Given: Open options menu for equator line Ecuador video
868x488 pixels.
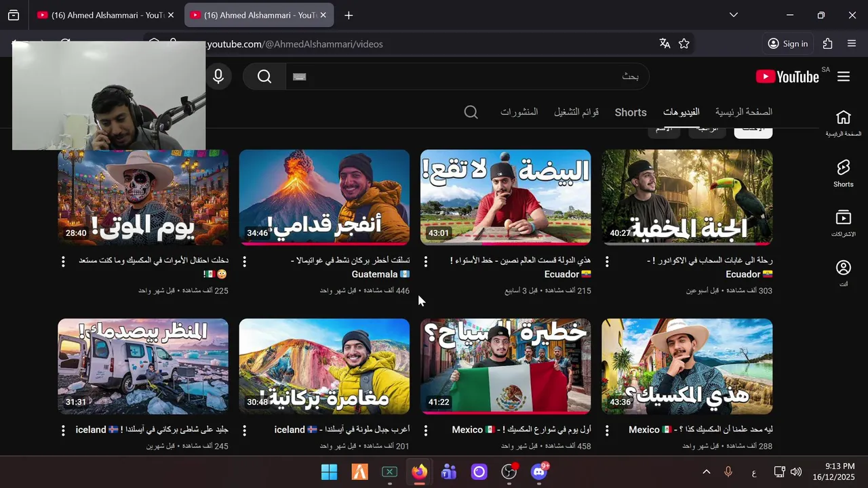Looking at the screenshot, I should 426,261.
